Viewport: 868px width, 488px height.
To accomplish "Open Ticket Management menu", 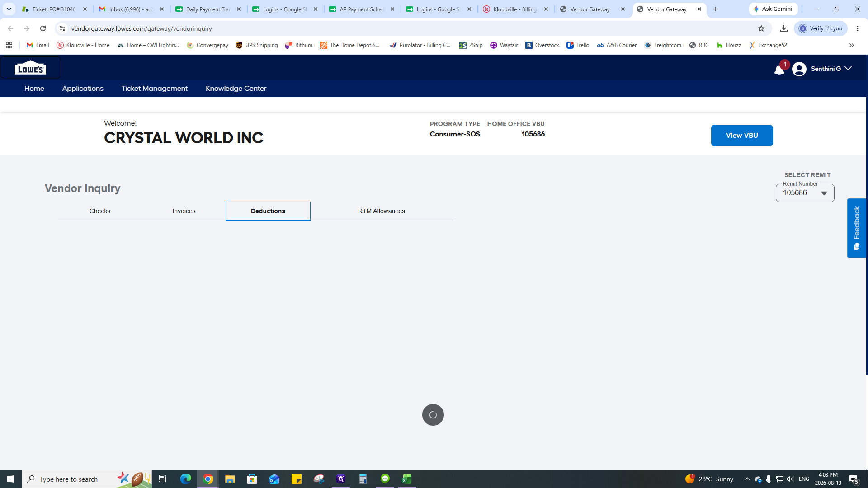I will pyautogui.click(x=155, y=89).
